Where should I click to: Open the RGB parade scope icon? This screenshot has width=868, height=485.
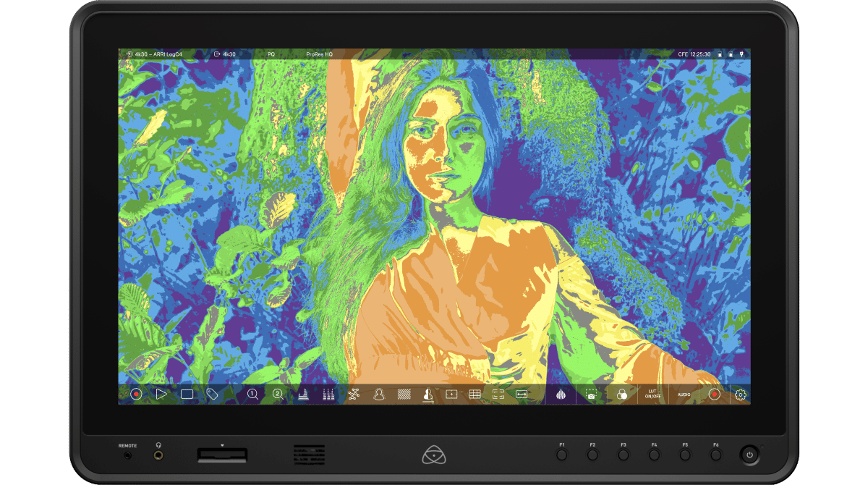pyautogui.click(x=328, y=395)
